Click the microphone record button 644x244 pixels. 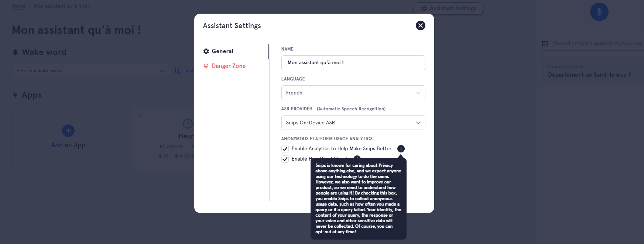[599, 12]
